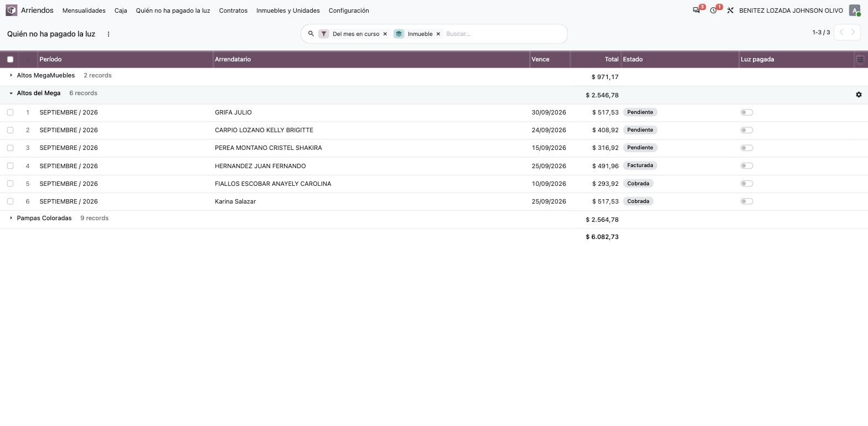Open the Inmuebles y Unidades menu

pos(288,11)
